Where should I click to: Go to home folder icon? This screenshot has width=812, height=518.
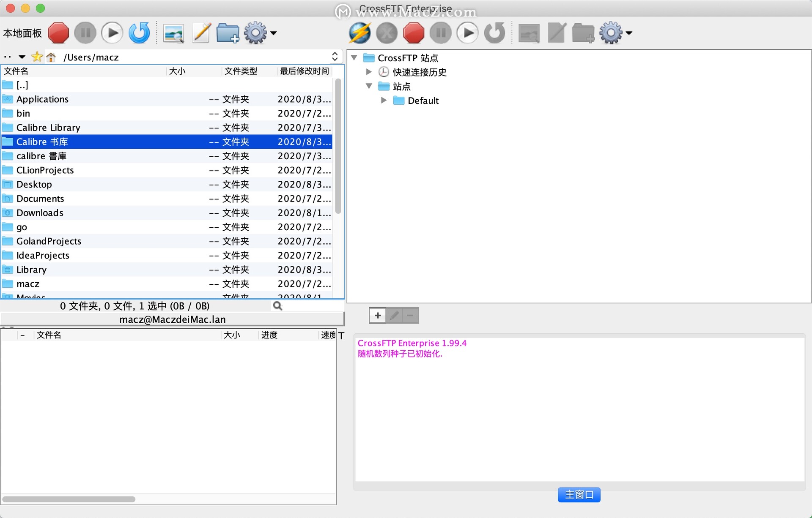click(x=51, y=57)
